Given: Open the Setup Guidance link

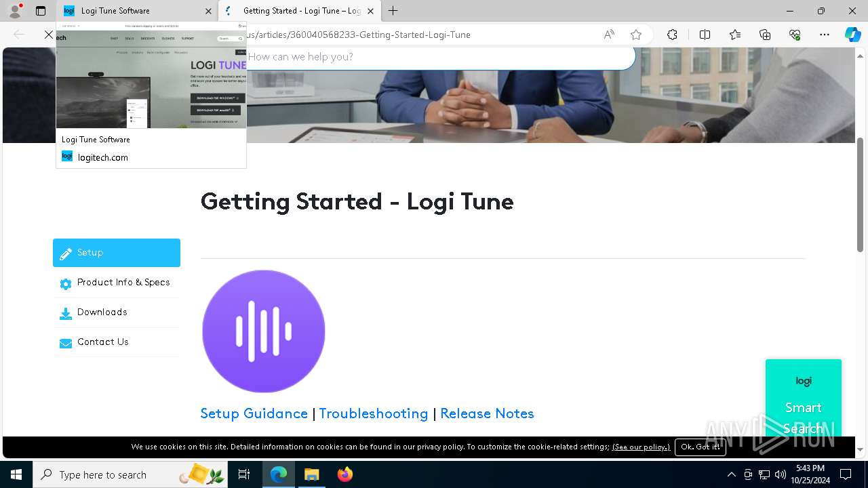Looking at the screenshot, I should coord(254,413).
